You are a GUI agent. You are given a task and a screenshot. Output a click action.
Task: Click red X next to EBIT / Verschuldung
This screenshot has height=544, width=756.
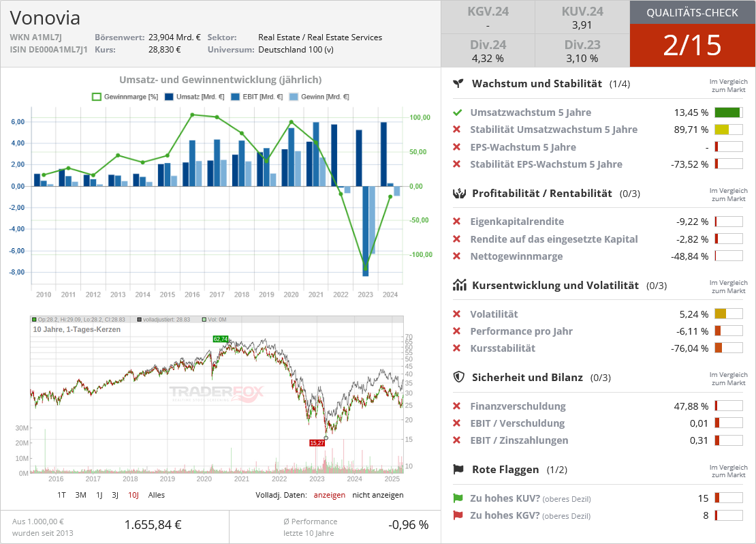tap(456, 423)
